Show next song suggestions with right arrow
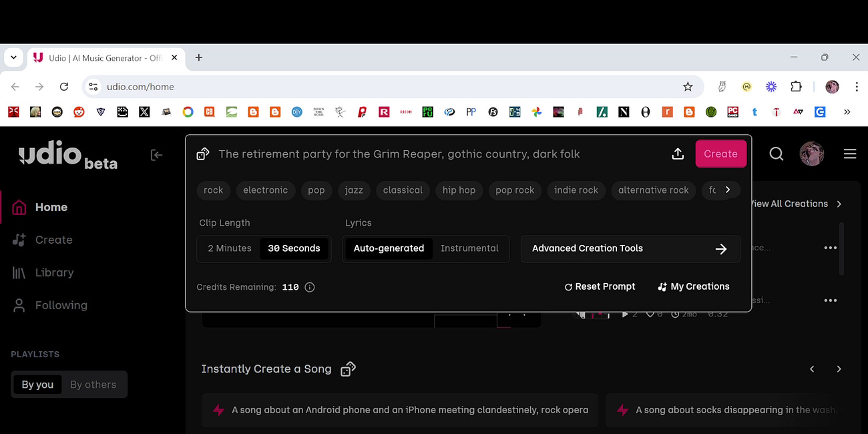Viewport: 868px width, 434px height. coord(839,369)
